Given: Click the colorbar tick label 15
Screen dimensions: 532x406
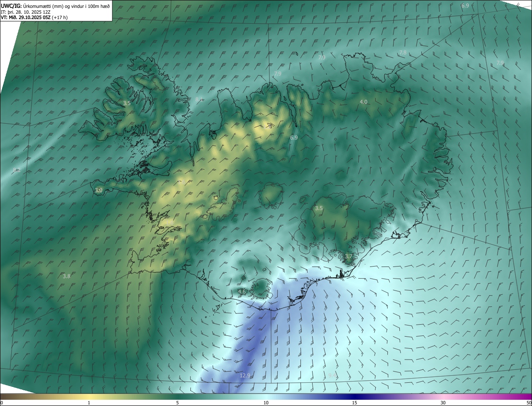Looking at the screenshot, I should pos(355,403).
